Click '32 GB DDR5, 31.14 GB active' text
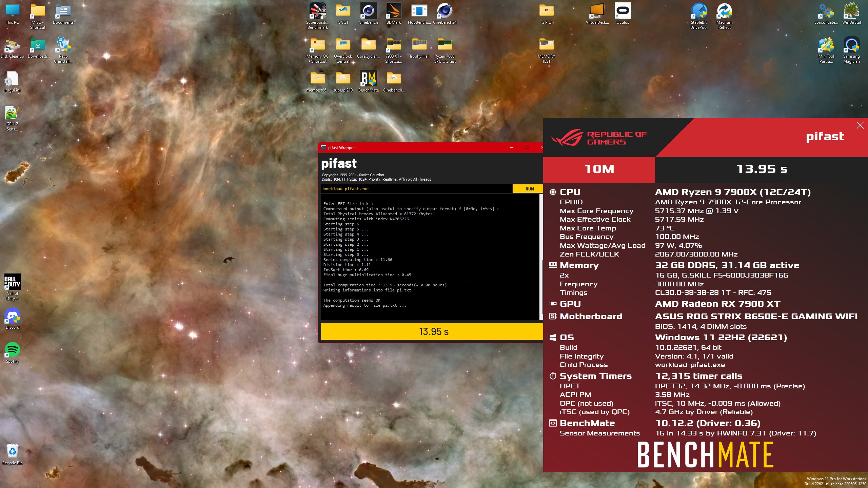The width and height of the screenshot is (868, 488). point(727,265)
